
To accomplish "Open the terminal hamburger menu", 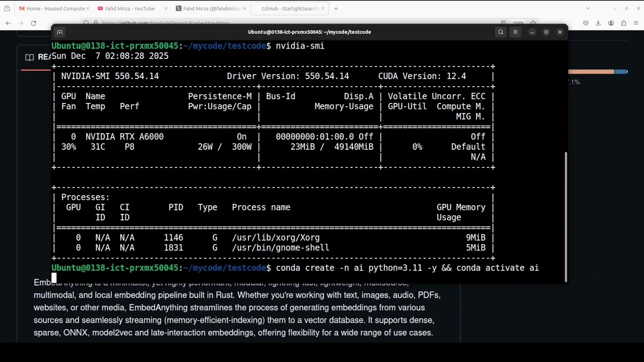I will tap(516, 32).
